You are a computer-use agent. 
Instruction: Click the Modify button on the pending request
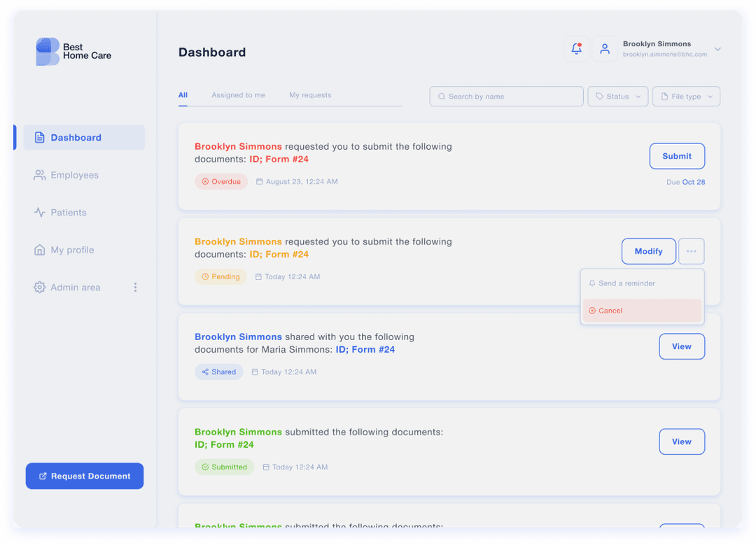(648, 251)
